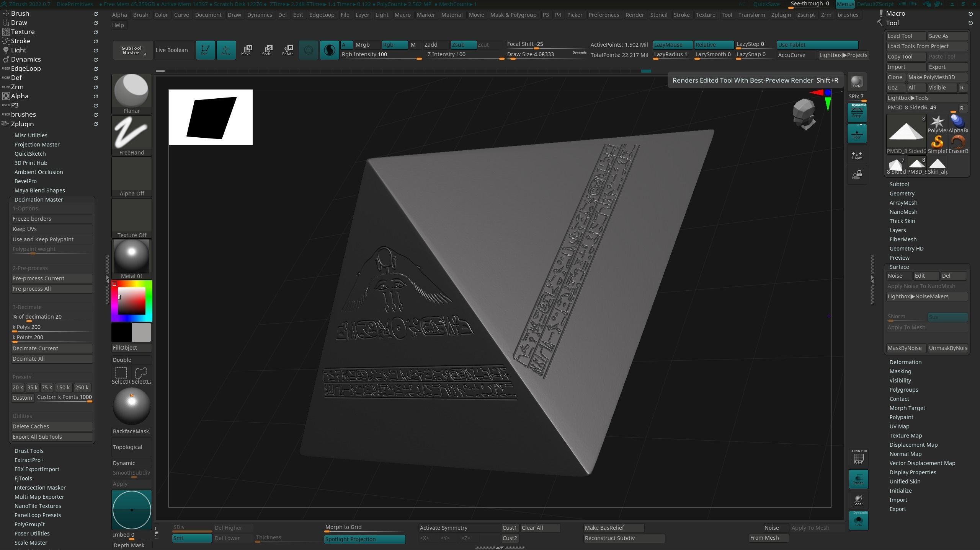Expand the Subtool palette section
The height and width of the screenshot is (550, 980).
(x=899, y=184)
